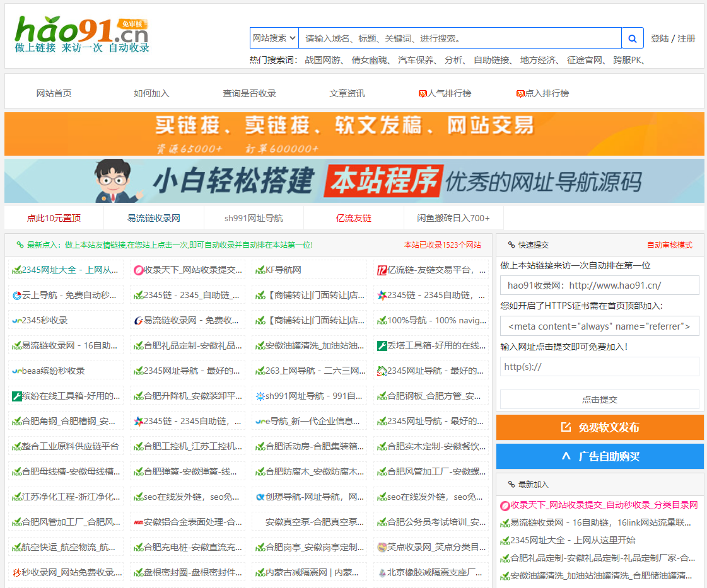Click the fire icon beside 点入排行榜
The image size is (707, 588).
coord(521,92)
